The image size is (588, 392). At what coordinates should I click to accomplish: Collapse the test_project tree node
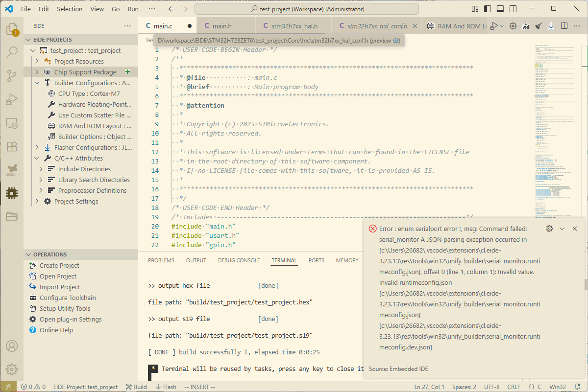click(x=33, y=50)
